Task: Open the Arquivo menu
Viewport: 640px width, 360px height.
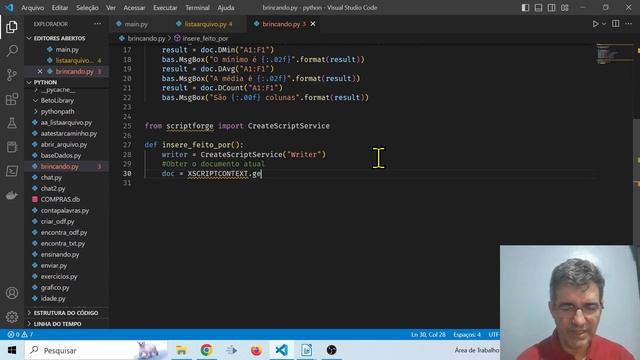Action: 32,8
